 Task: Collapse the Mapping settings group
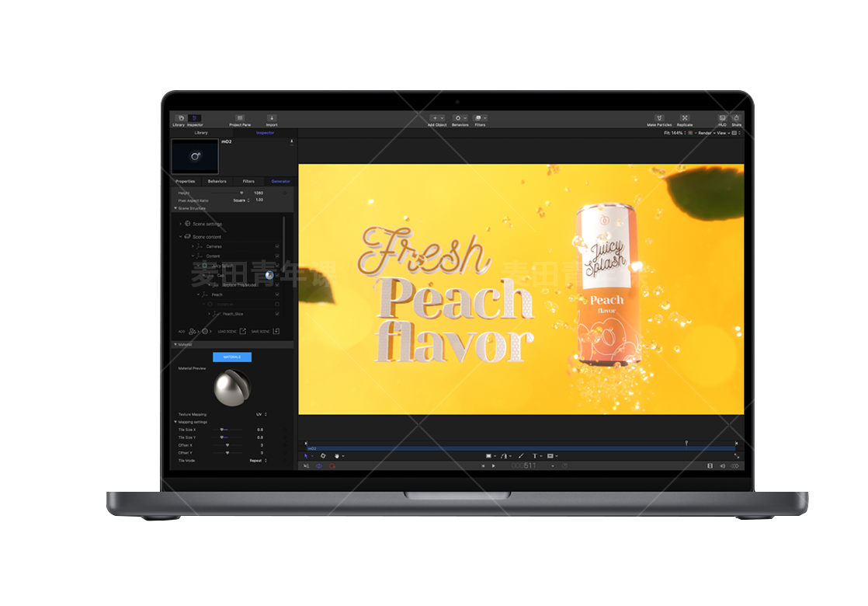[x=175, y=422]
